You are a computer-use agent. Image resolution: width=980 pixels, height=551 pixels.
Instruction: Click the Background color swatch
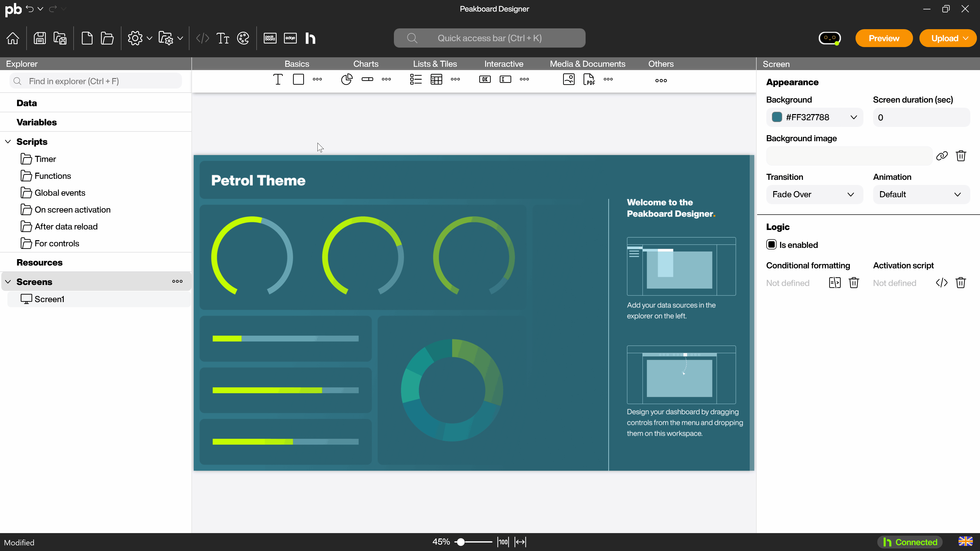click(777, 117)
